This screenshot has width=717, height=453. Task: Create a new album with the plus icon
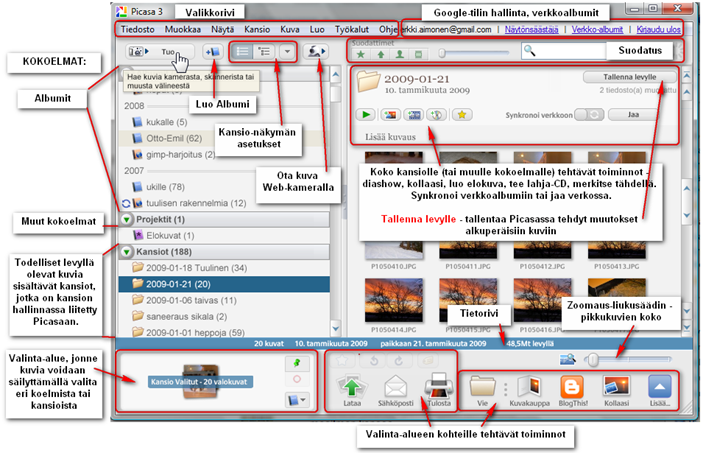click(212, 52)
